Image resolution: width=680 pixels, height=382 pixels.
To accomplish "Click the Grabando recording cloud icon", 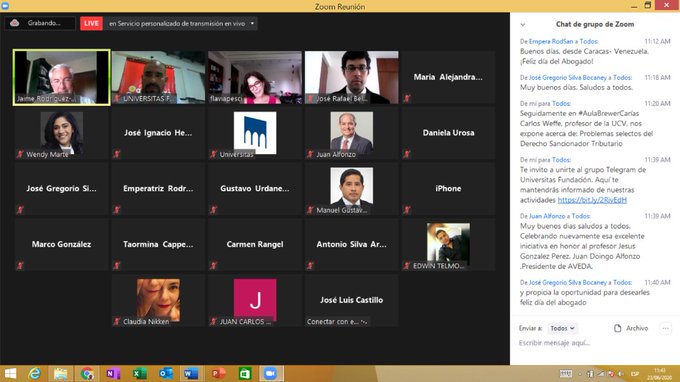I will (14, 23).
